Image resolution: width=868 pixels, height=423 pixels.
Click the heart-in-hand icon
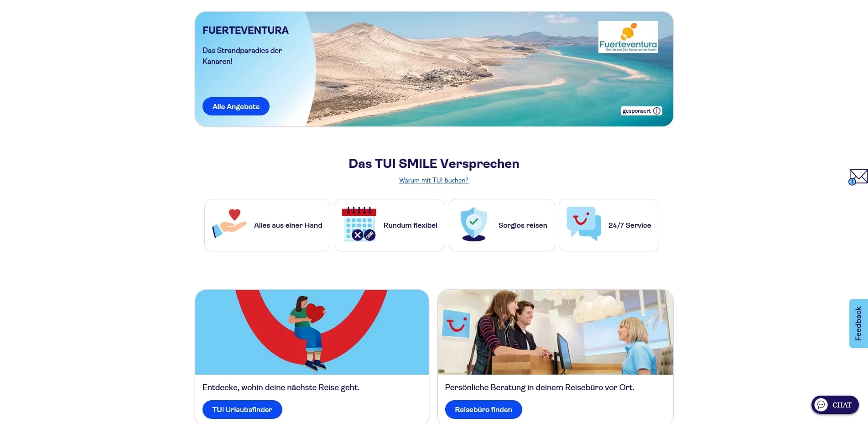[229, 224]
